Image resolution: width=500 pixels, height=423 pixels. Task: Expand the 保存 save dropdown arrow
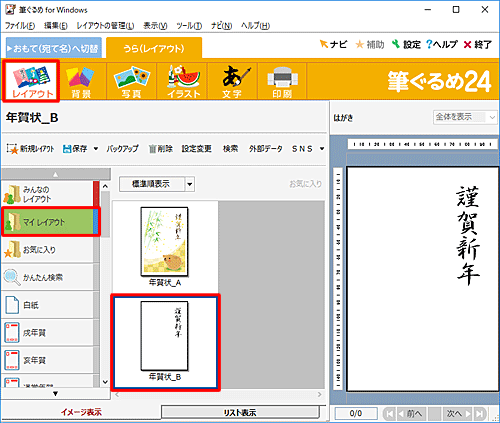pos(96,149)
